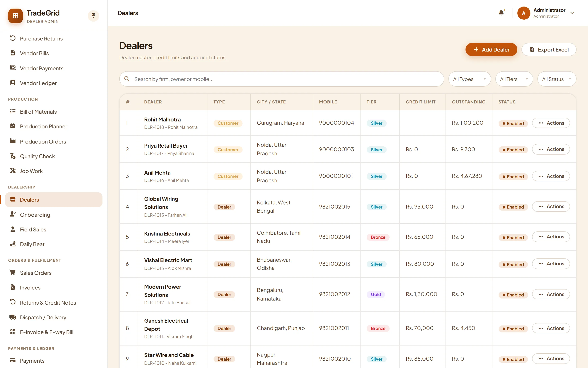Screen dimensions: 588x368
Task: Open the All Types filter dropdown
Action: (469, 79)
